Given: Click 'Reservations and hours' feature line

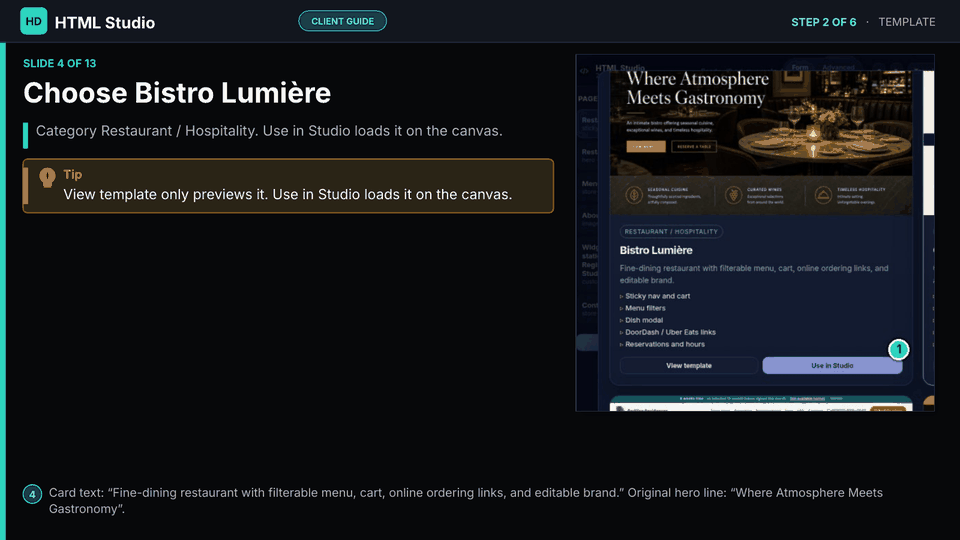Looking at the screenshot, I should point(664,344).
